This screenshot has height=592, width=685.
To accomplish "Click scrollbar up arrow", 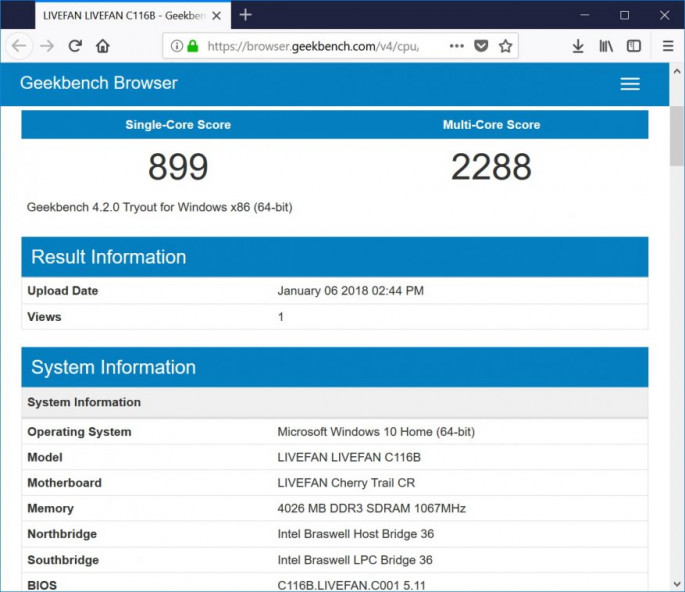I will coord(677,70).
